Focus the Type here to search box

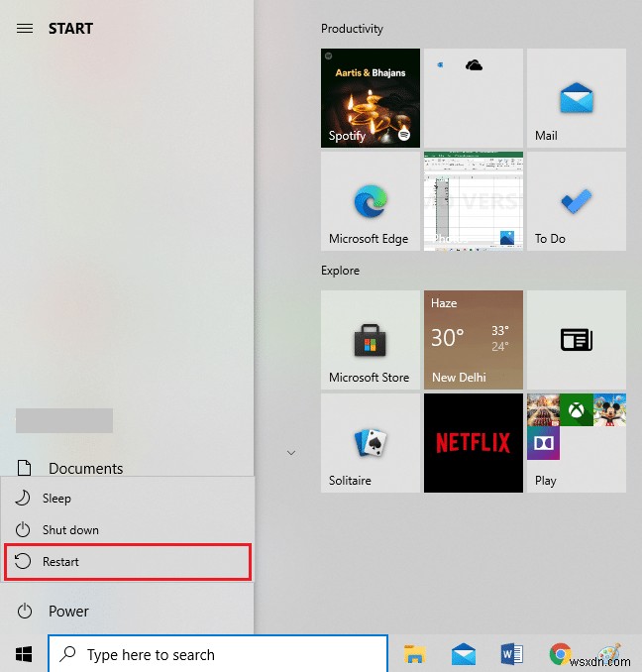pyautogui.click(x=218, y=654)
